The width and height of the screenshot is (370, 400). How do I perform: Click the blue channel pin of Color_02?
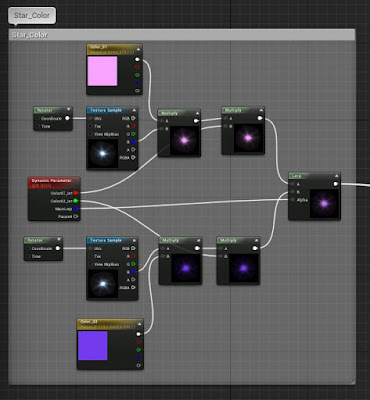tap(138, 358)
